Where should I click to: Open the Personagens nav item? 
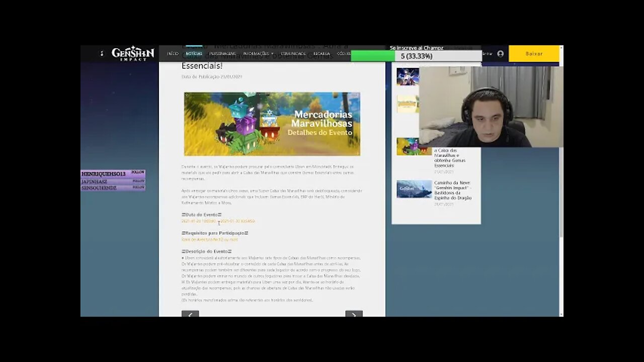[x=222, y=54]
